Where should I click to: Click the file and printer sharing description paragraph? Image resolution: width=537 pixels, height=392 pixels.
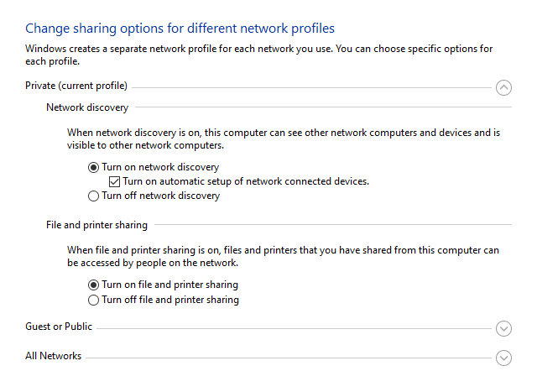point(283,257)
